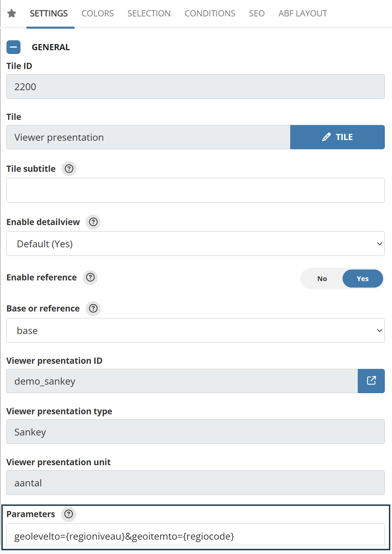The width and height of the screenshot is (392, 554).
Task: Set Enable reference to No
Action: point(322,279)
